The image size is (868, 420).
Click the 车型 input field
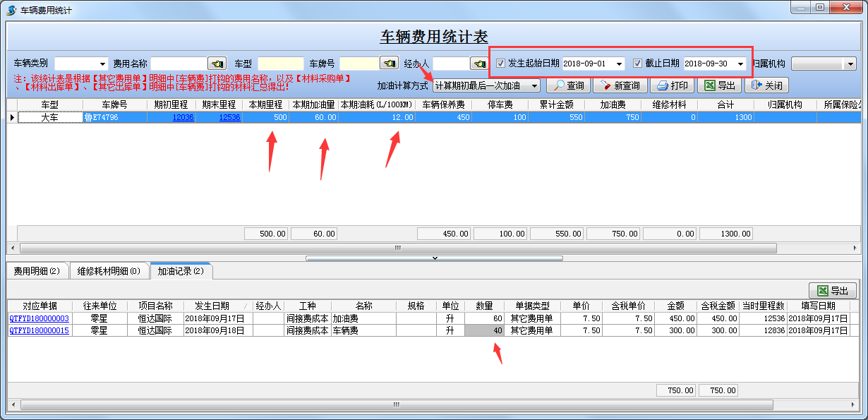tap(280, 64)
